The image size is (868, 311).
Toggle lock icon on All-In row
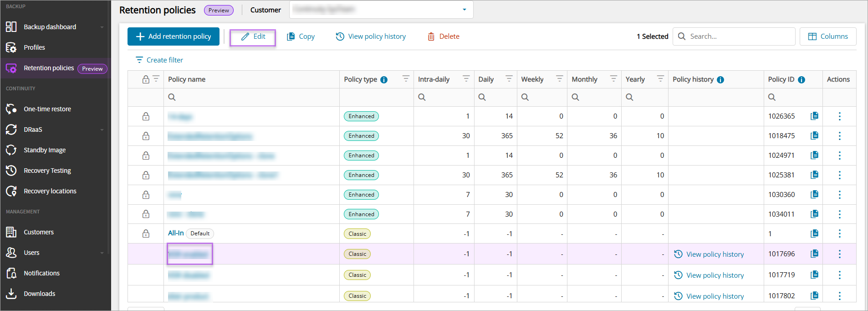click(x=146, y=233)
